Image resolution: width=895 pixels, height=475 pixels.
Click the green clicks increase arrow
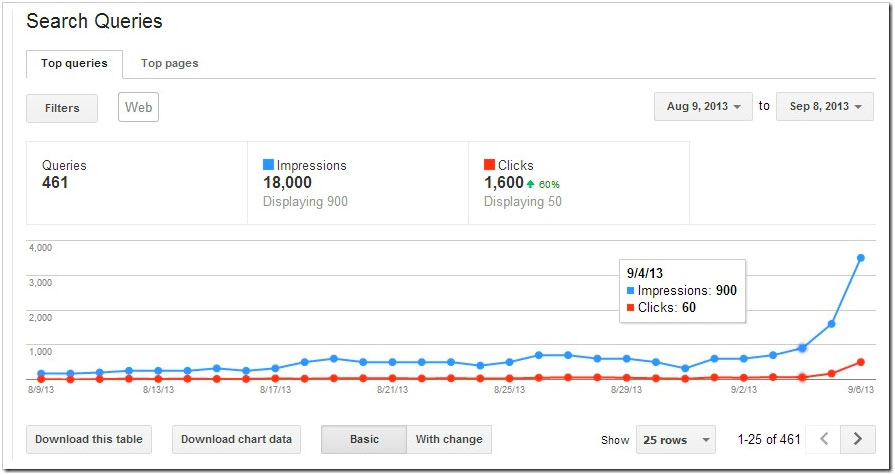pyautogui.click(x=531, y=184)
